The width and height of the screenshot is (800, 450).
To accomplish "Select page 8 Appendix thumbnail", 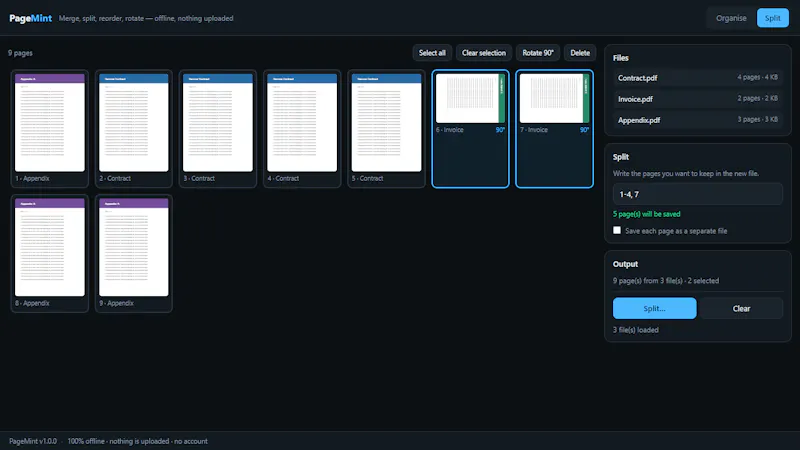I will (x=49, y=253).
